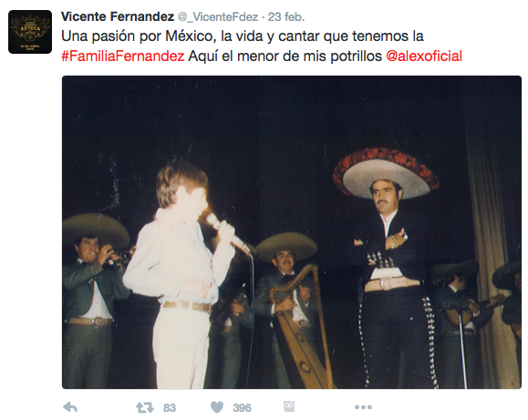Click the 23 feb. timestamp
The height and width of the screenshot is (420, 528).
(286, 16)
